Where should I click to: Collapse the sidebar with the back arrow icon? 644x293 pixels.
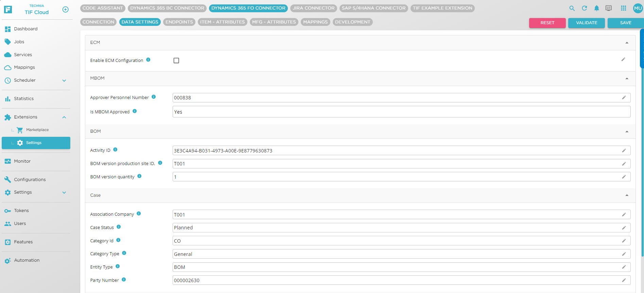click(x=66, y=10)
